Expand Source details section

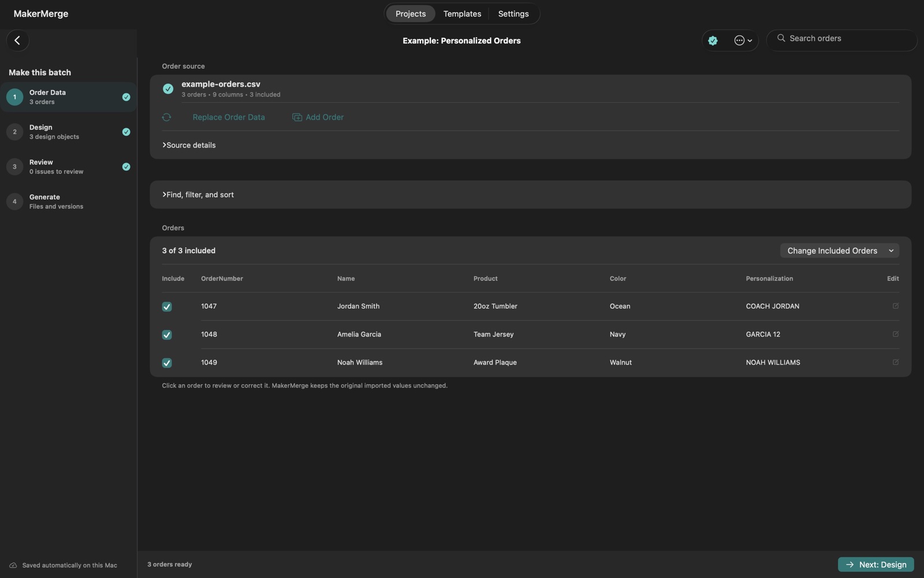pos(189,145)
